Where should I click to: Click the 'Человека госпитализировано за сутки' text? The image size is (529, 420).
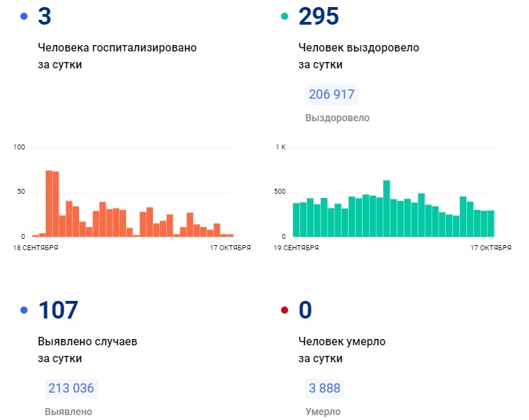(117, 56)
